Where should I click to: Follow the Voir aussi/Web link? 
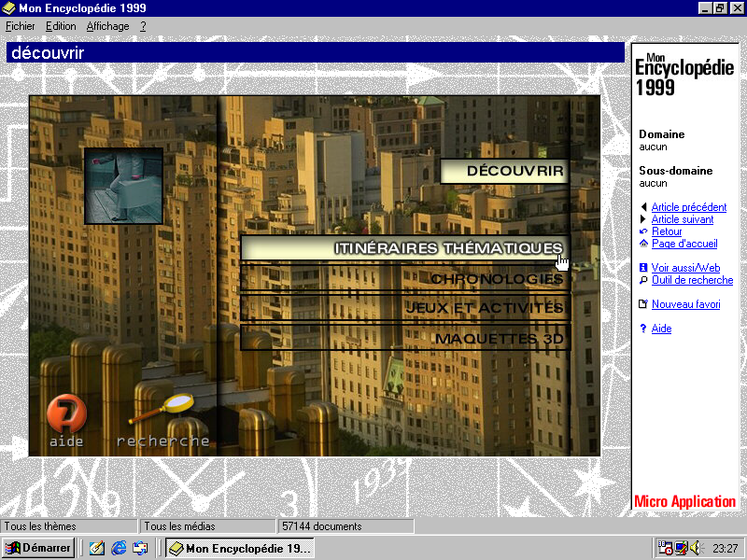pos(685,268)
